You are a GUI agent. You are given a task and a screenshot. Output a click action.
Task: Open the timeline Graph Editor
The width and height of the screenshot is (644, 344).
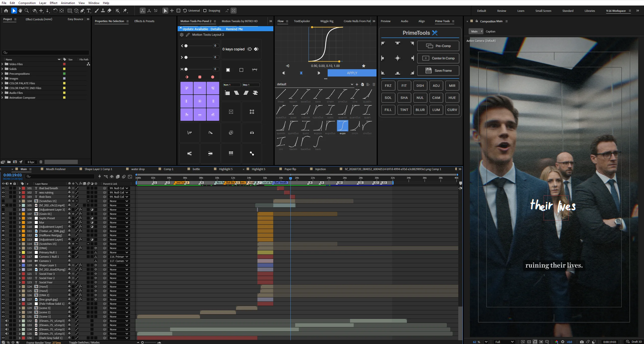130,177
